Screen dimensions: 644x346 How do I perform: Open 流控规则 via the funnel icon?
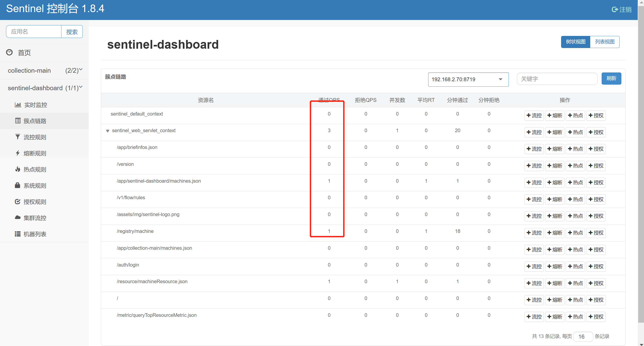pyautogui.click(x=17, y=137)
